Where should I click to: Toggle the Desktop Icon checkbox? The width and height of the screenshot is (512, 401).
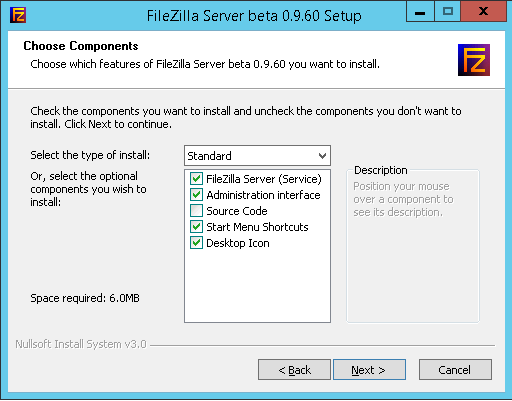click(196, 243)
